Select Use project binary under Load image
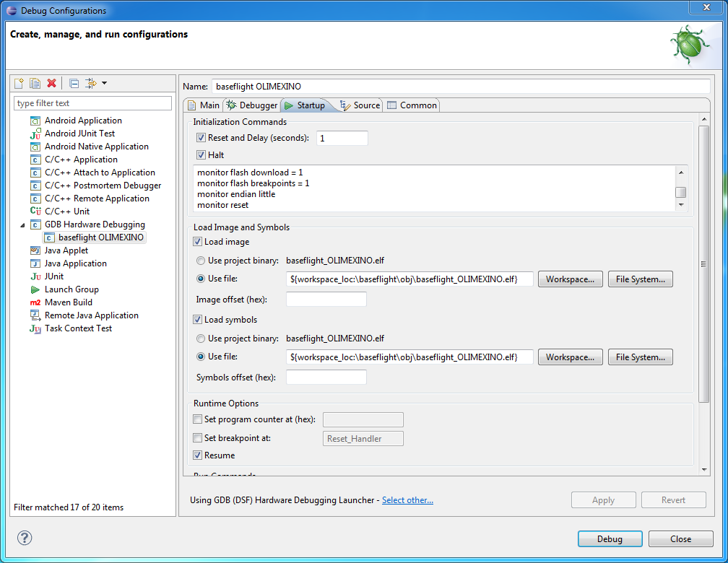Screen dimensions: 728x563 [x=201, y=260]
